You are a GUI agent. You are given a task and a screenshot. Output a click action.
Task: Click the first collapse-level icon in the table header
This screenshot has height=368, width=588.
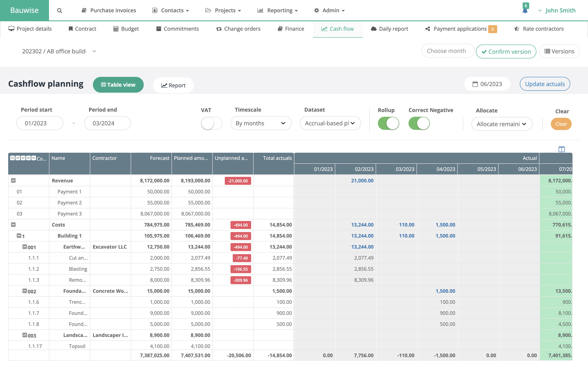12,158
